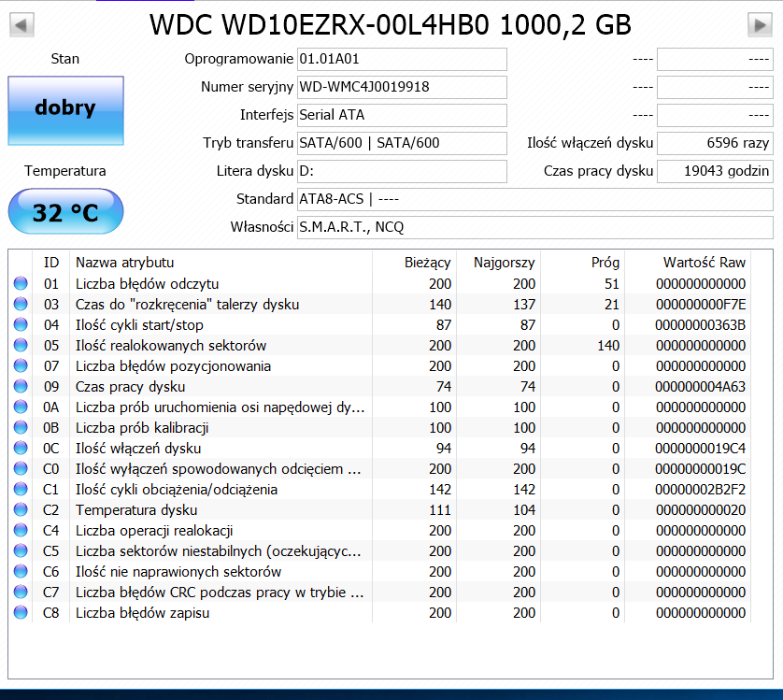Click the status dot for attribute C5
The height and width of the screenshot is (700, 783).
point(21,551)
